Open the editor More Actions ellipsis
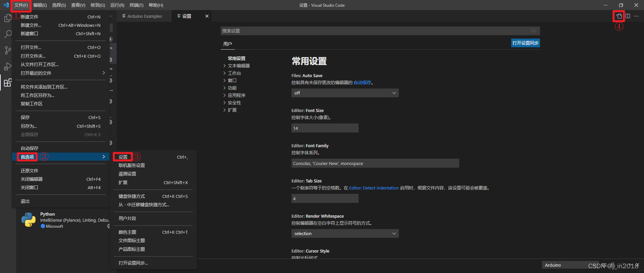Screen dimensions: 644x273 (636, 16)
